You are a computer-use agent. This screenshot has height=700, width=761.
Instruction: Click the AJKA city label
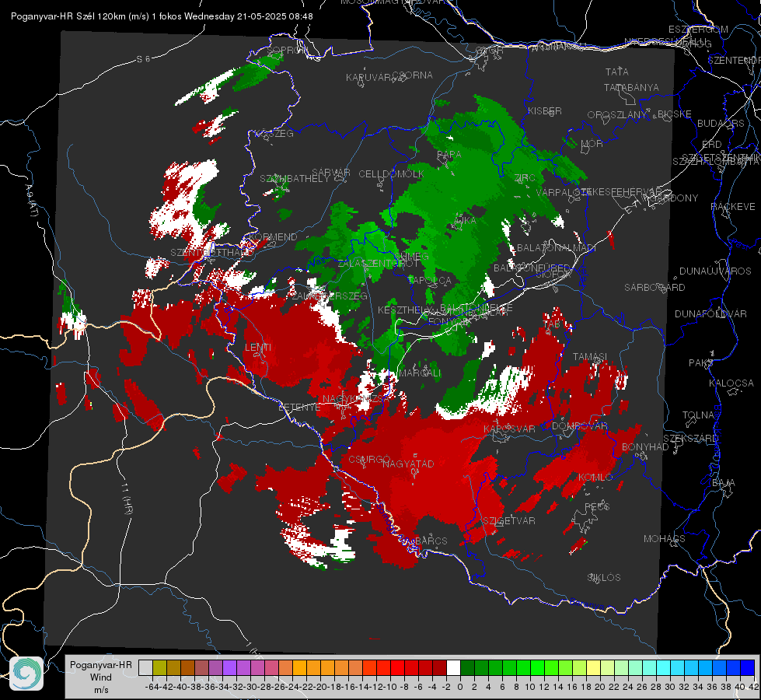(464, 220)
